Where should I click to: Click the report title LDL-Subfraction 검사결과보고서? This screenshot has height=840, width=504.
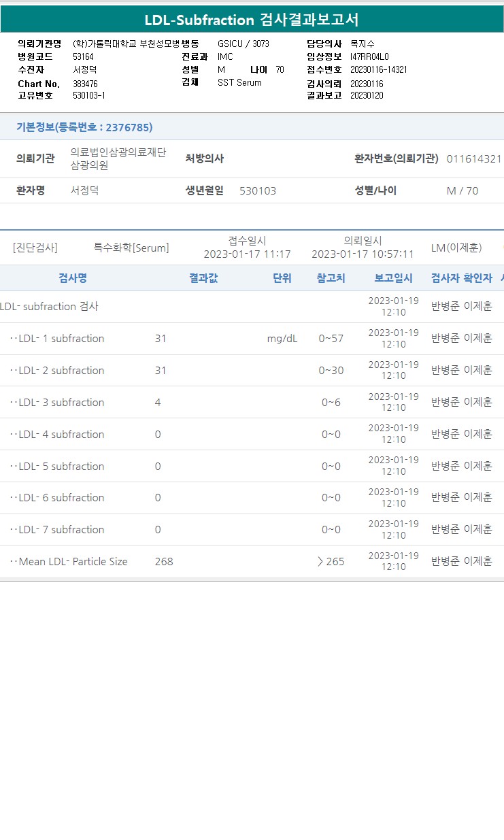[x=252, y=20]
